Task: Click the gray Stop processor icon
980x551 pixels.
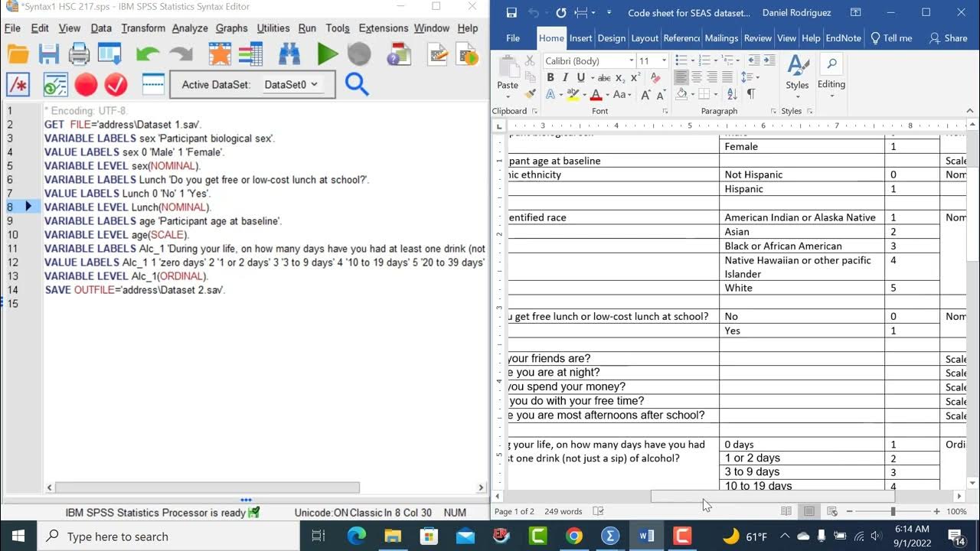Action: 359,54
